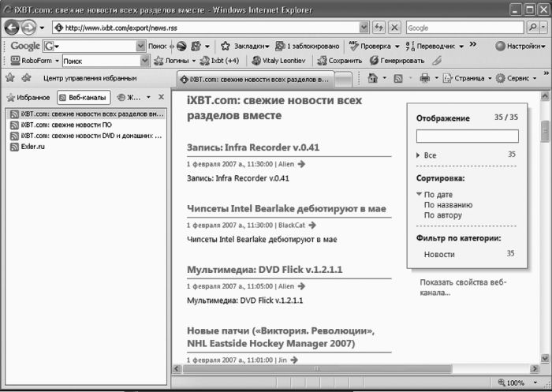Switch to the Избранное tab
The width and height of the screenshot is (552, 392).
coord(28,98)
